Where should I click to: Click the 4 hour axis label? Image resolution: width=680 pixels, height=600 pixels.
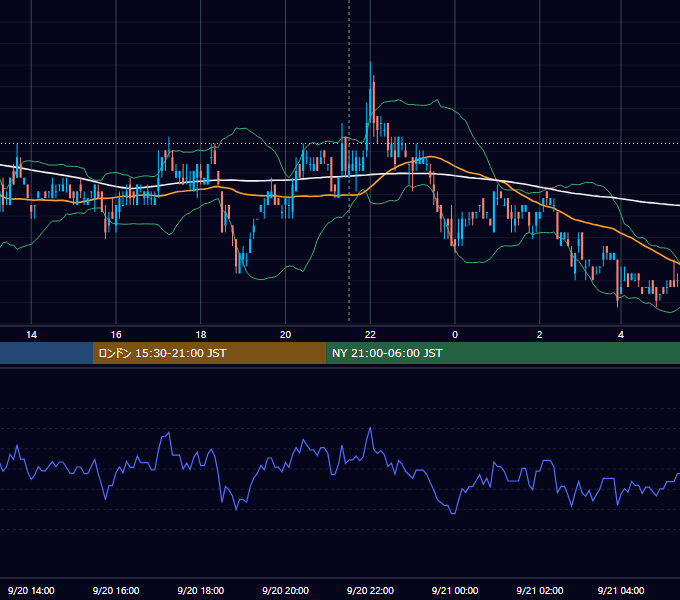621,335
